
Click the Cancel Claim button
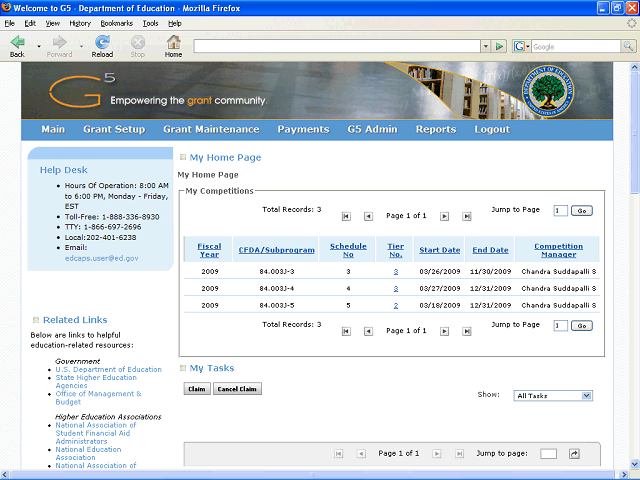tap(237, 389)
